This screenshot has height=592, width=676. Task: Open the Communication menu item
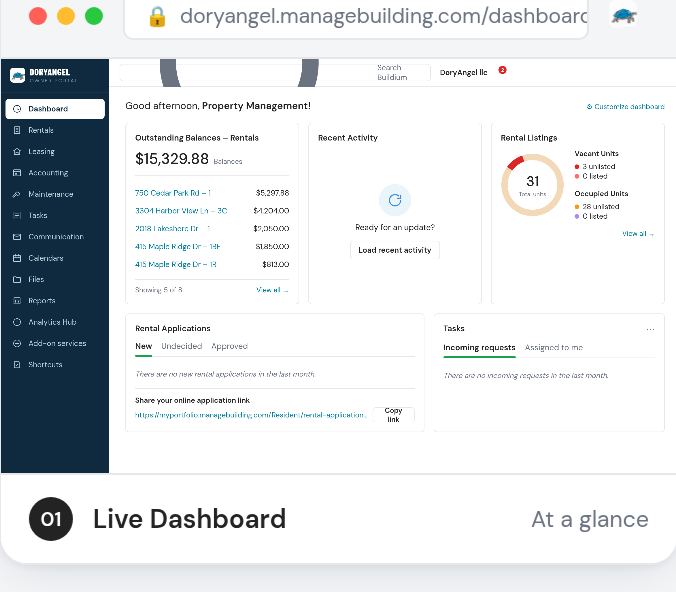55,237
